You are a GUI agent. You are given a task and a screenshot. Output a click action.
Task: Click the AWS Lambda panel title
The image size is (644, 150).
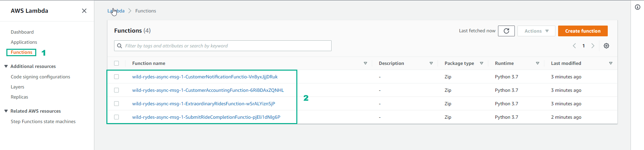(30, 11)
